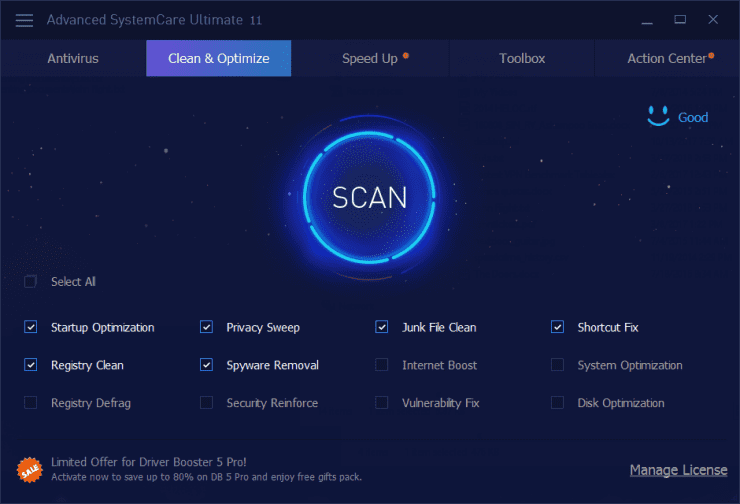
Task: Click the 'Advanced SystemCare Ultimate 11' title
Action: point(154,20)
